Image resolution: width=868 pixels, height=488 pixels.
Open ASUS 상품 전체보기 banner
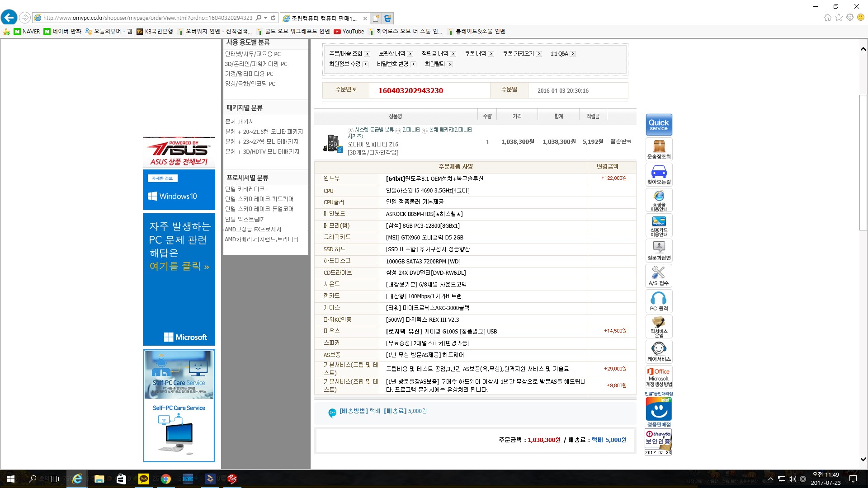tap(179, 152)
